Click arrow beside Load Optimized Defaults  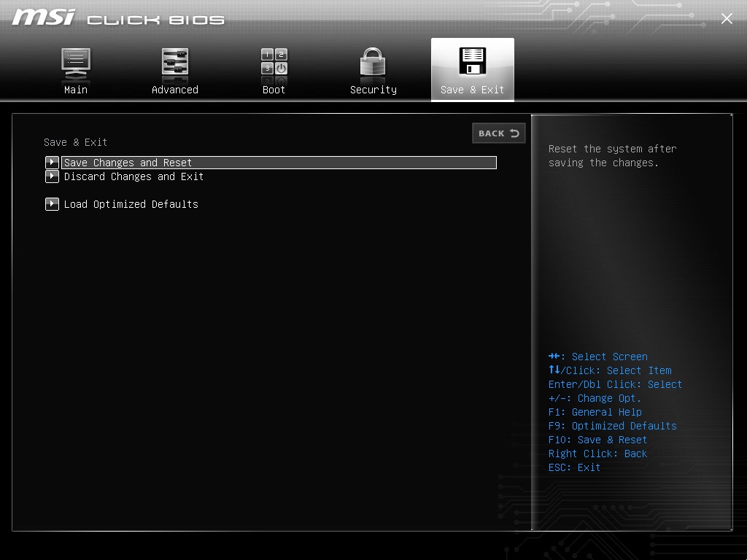(x=52, y=204)
